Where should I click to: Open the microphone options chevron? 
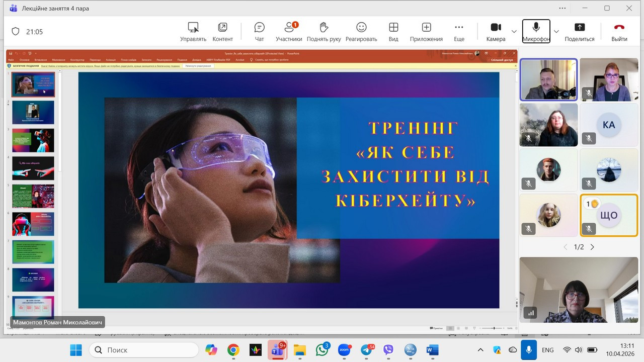pyautogui.click(x=556, y=31)
